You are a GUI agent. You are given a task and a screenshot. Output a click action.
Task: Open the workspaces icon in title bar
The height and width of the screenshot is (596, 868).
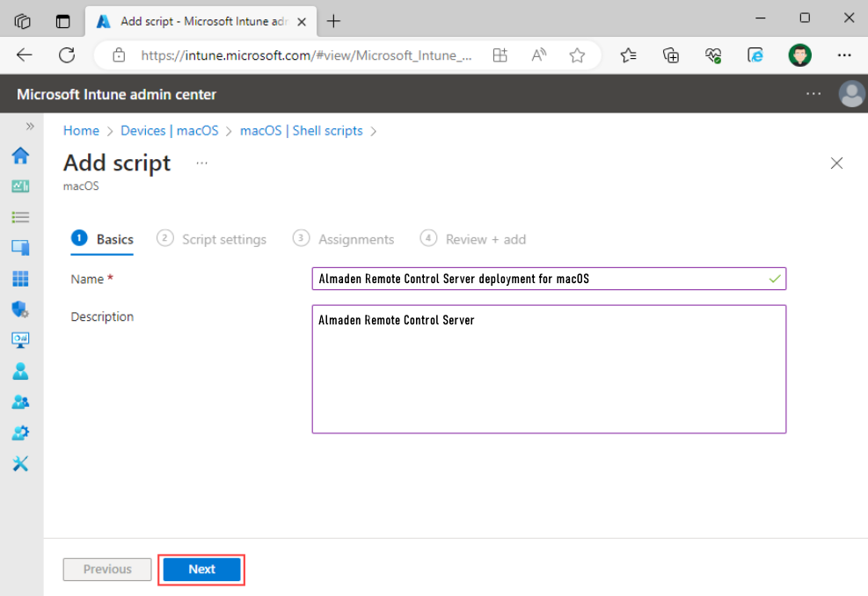click(22, 21)
